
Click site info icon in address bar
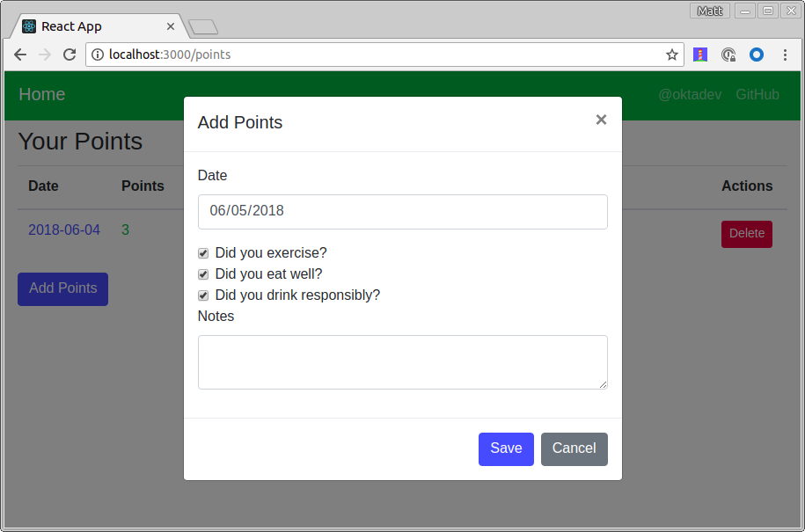coord(98,55)
